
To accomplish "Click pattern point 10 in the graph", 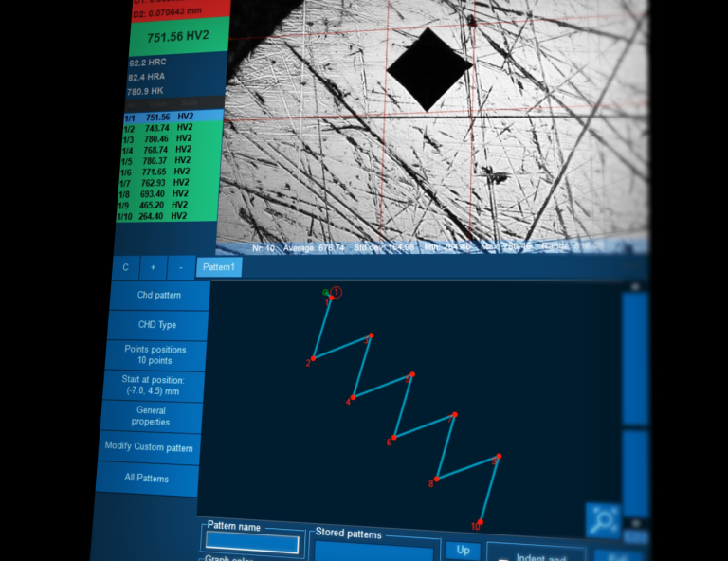I will [481, 522].
